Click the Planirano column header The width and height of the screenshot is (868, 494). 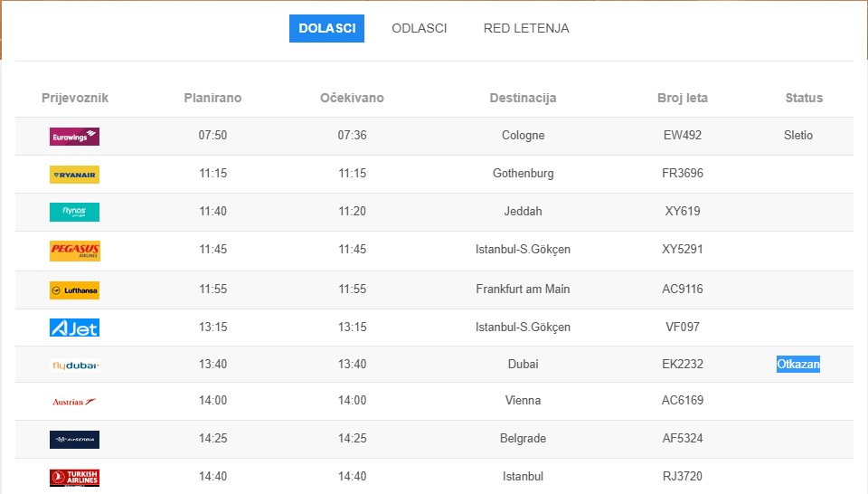[212, 98]
